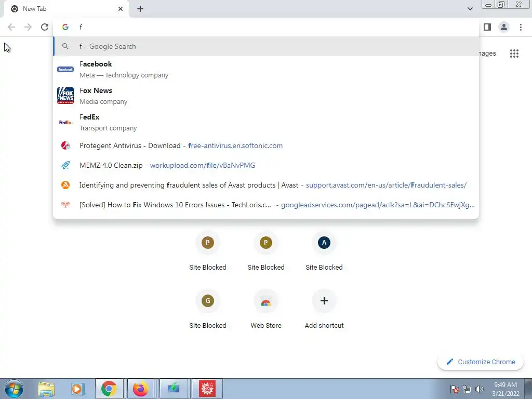Open Windows Media Player from taskbar
The width and height of the screenshot is (532, 399).
(78, 389)
